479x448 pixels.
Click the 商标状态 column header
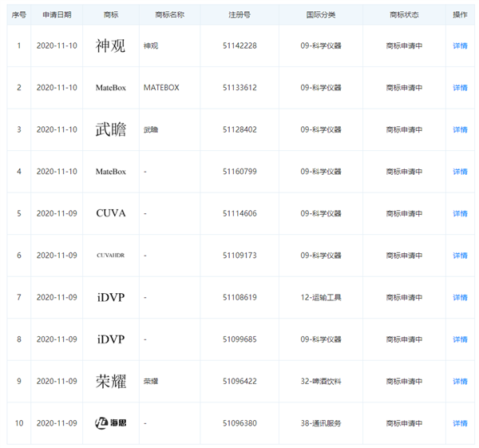[x=404, y=15]
